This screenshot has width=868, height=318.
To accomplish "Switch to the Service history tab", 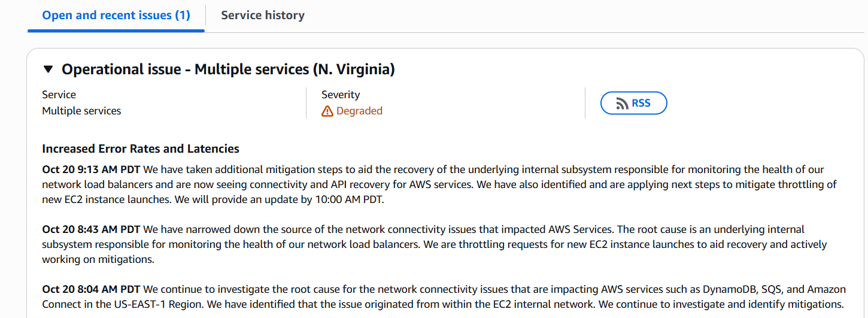I will coord(263,16).
